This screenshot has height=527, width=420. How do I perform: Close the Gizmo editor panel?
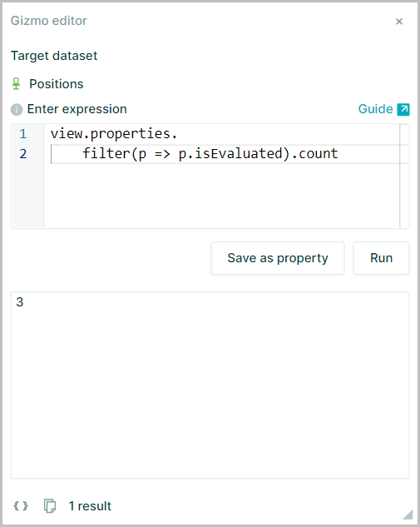tap(399, 22)
